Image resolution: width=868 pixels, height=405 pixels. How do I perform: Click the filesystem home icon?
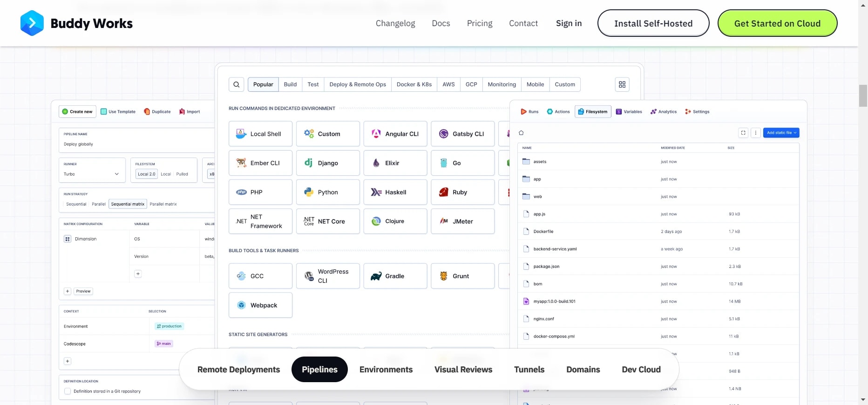pyautogui.click(x=521, y=133)
